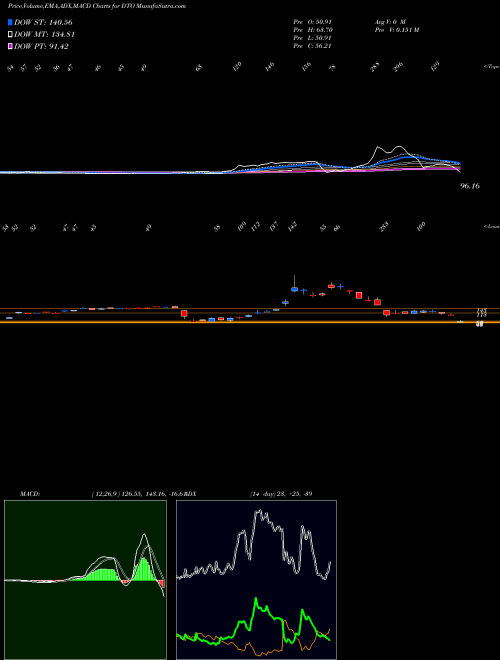Select the 'DOW ST: 140.56' label
The image size is (500, 660).
coord(43,22)
